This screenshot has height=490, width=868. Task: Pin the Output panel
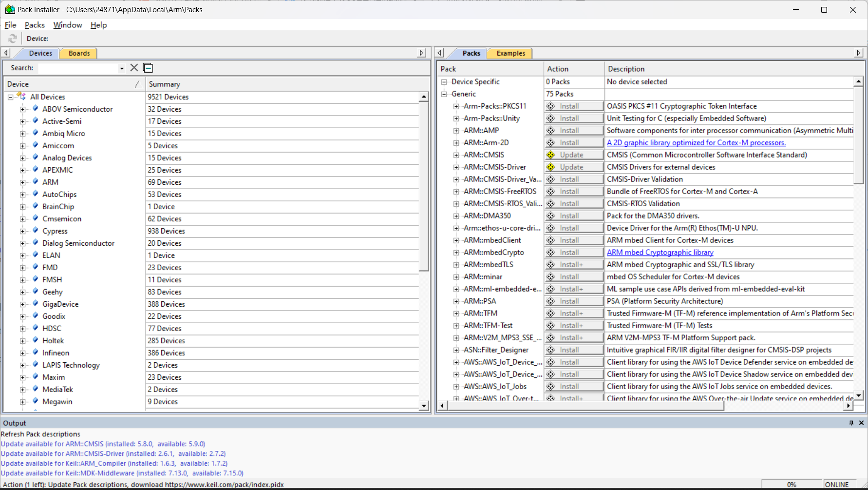851,423
